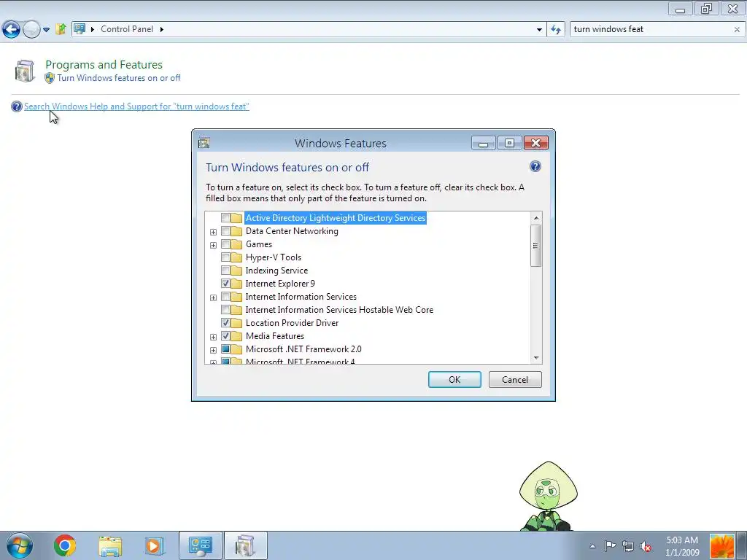Click 'Turn Windows features on or off' link

(119, 78)
